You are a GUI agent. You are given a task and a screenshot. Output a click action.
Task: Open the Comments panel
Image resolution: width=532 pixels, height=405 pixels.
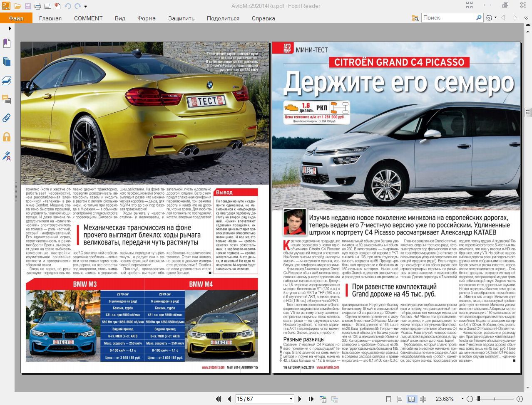[7, 99]
